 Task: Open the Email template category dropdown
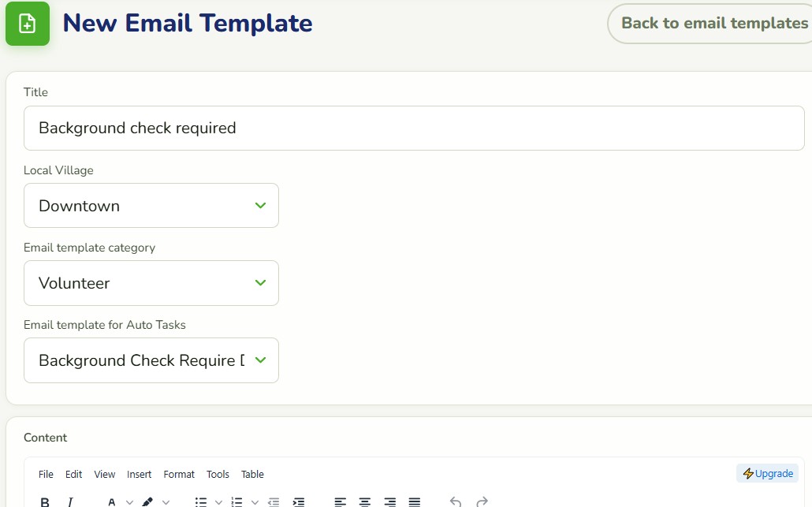coord(151,283)
